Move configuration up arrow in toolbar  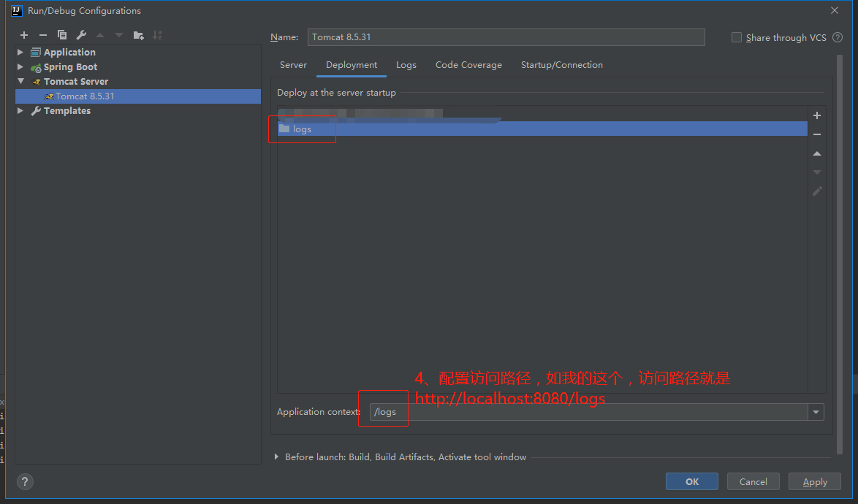100,35
